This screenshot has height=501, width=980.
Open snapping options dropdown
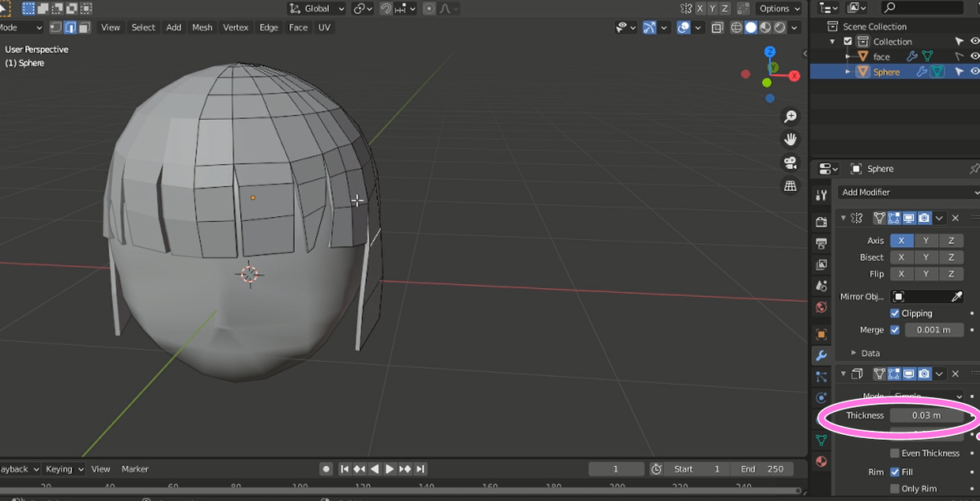[x=405, y=8]
